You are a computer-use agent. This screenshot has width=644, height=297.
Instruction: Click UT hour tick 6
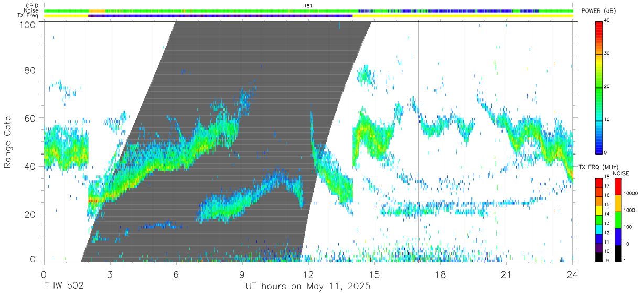(176, 274)
